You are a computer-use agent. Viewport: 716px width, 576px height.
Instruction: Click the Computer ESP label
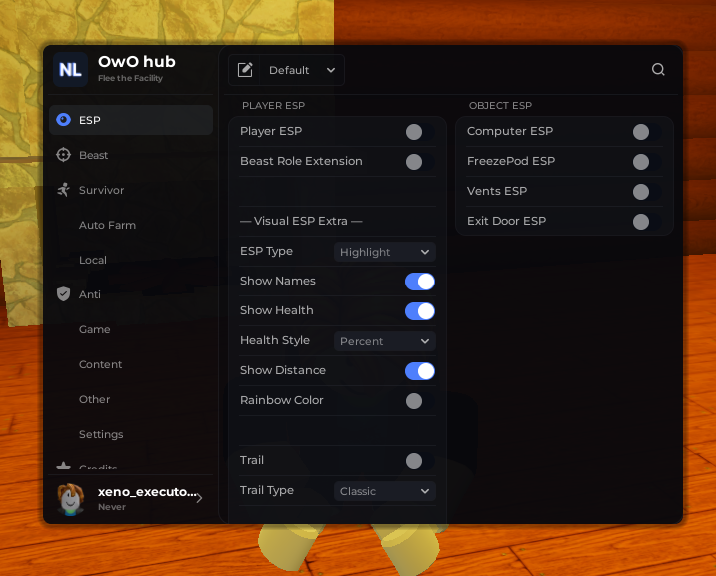point(510,131)
